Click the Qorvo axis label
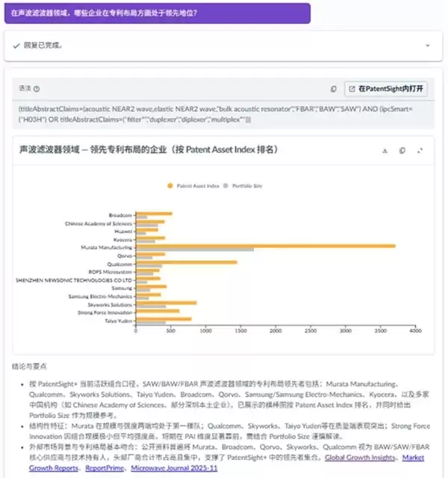Image resolution: width=448 pixels, height=478 pixels. [125, 255]
